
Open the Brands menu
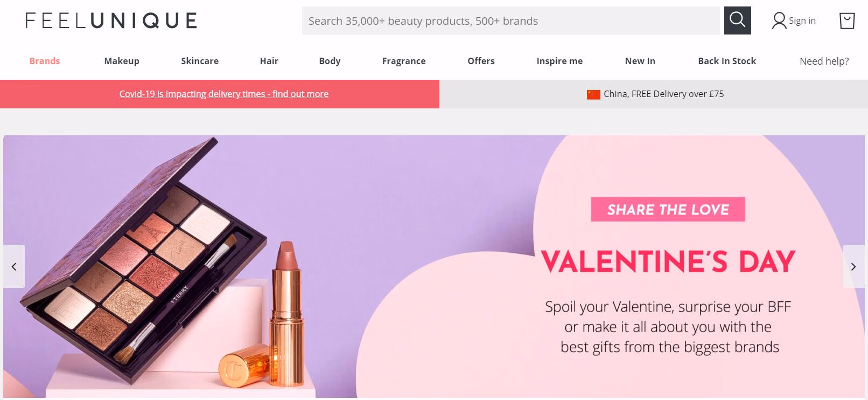pyautogui.click(x=45, y=61)
